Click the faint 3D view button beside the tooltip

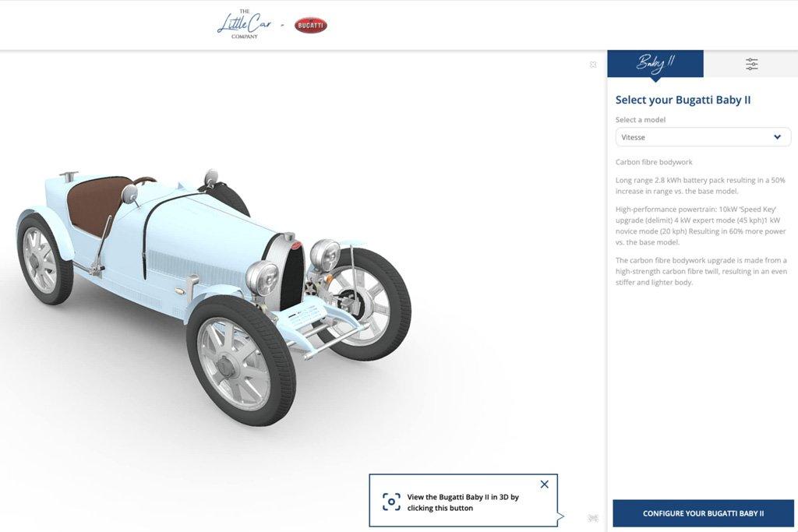click(x=593, y=518)
